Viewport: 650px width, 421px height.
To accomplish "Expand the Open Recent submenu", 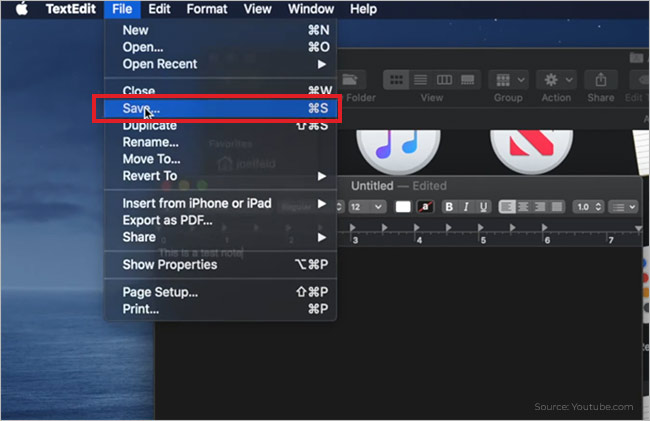I will coord(221,64).
